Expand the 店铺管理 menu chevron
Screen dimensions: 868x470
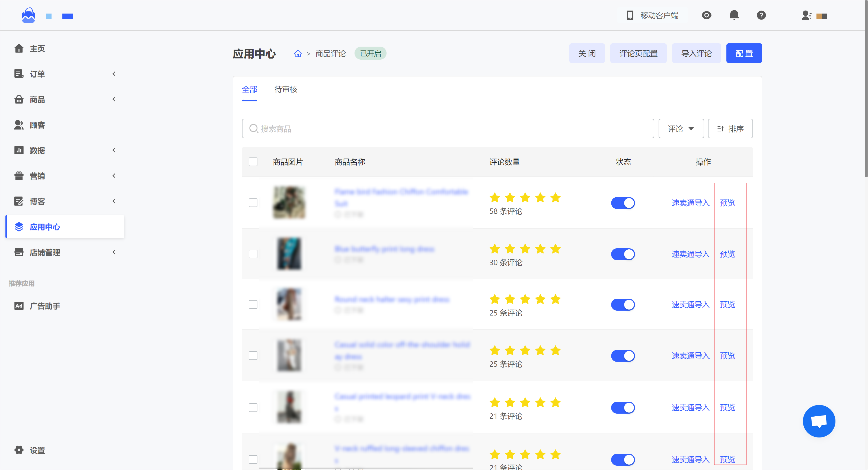coord(114,252)
